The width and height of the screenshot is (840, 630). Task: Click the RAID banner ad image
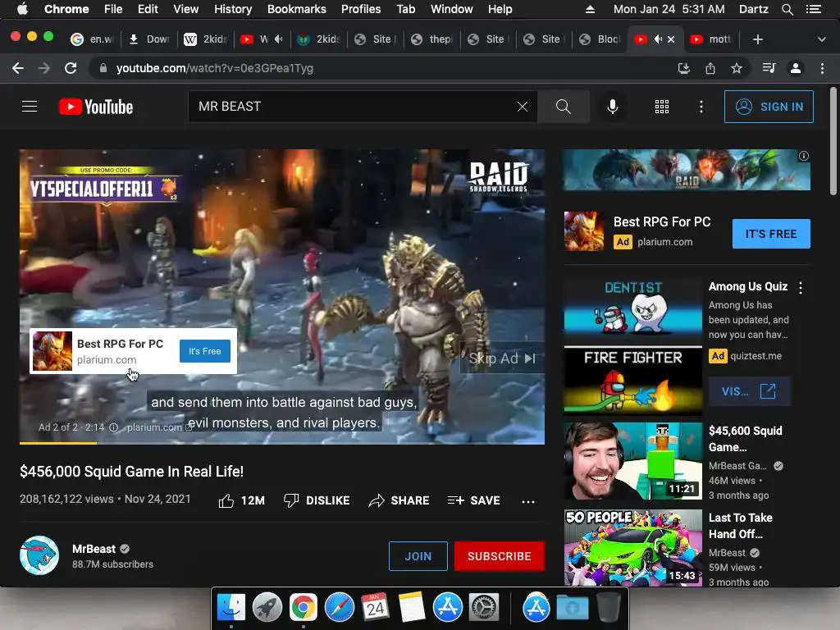tap(687, 170)
